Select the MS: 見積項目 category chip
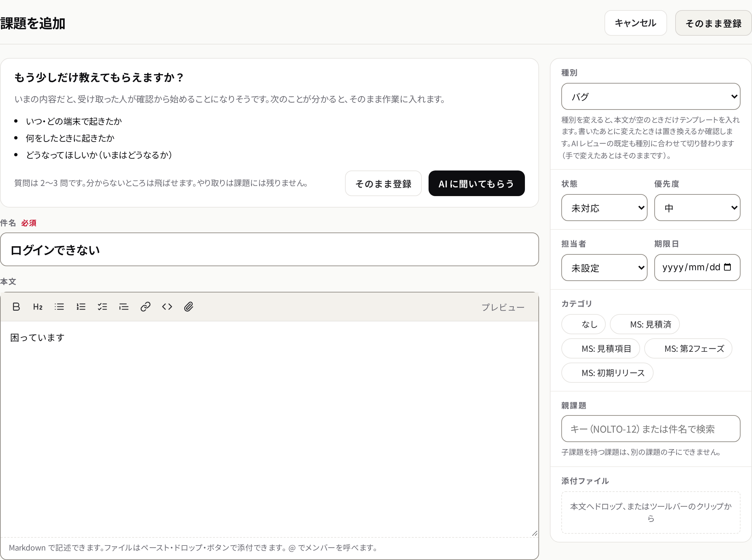 600,348
